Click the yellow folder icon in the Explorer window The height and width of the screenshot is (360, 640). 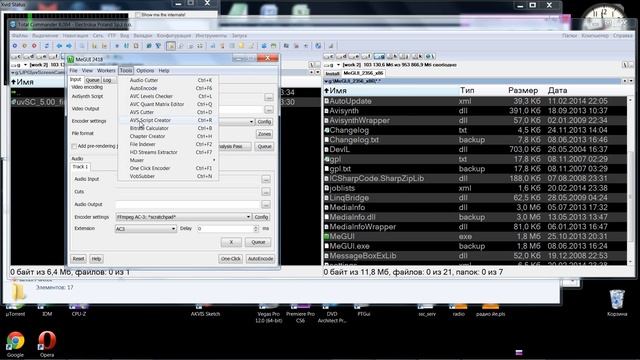point(17,291)
